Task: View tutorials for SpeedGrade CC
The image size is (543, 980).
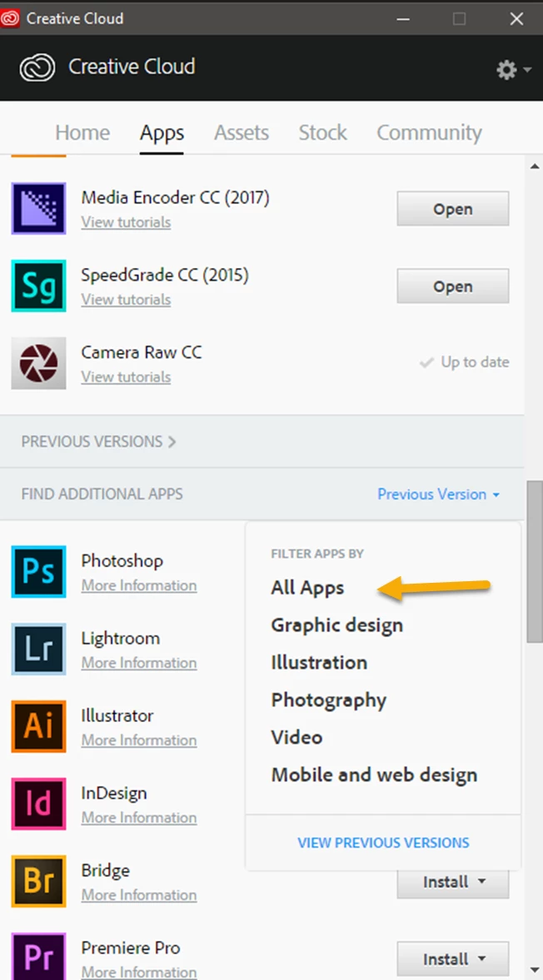Action: 126,300
